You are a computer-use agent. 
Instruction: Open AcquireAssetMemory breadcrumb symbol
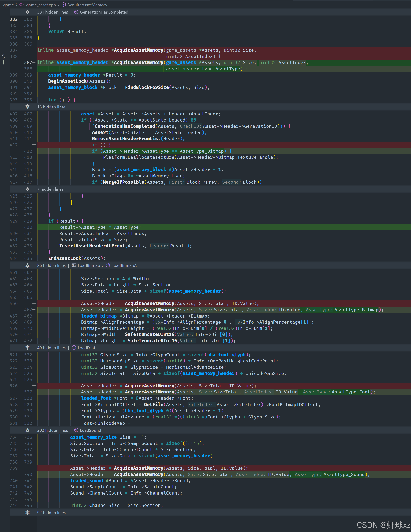87,5
